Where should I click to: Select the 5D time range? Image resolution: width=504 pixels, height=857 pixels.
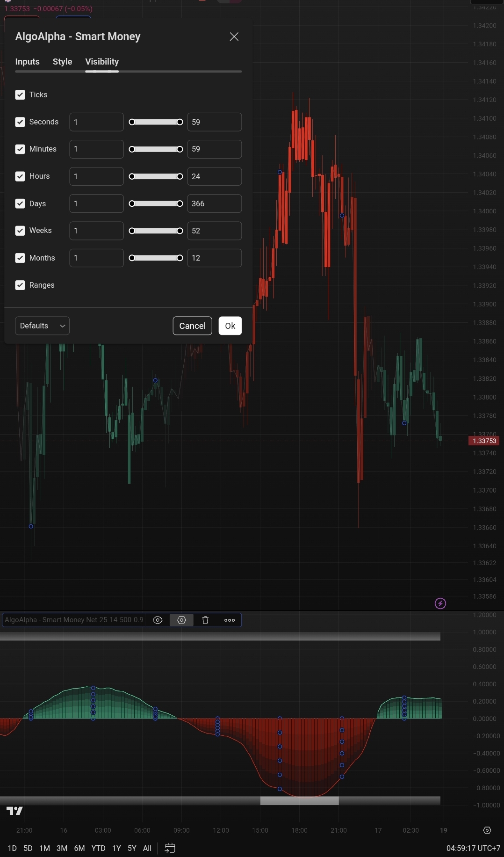point(28,848)
